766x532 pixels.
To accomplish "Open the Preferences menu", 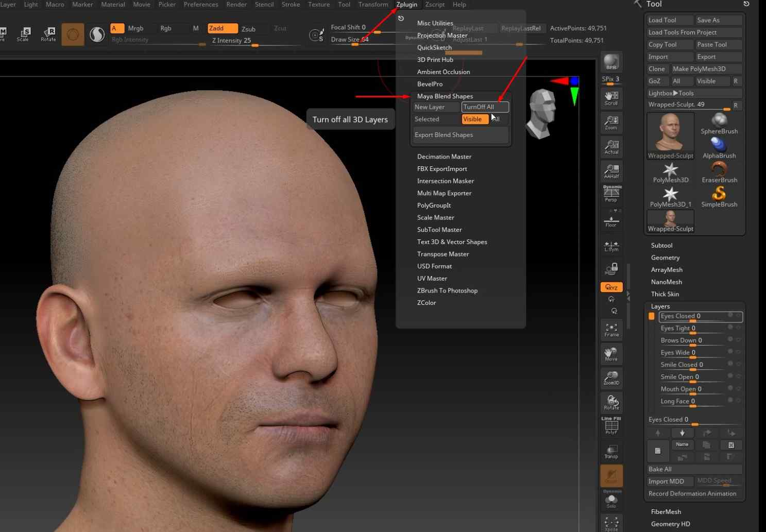I will click(x=201, y=5).
